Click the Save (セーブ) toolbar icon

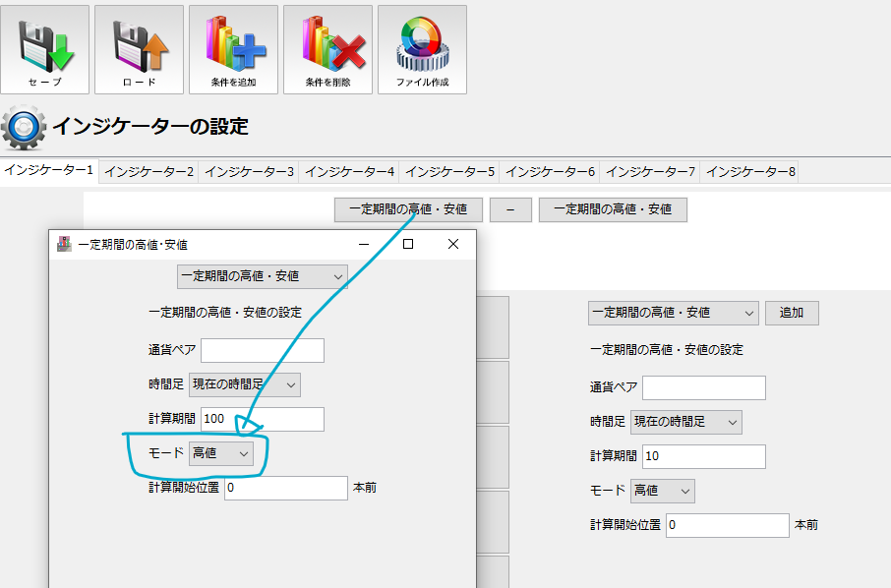pos(44,49)
